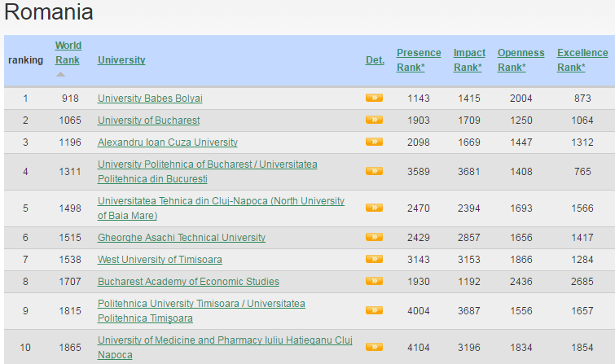Screen dimensions: 615x364
Task: Click the Det. column header
Action: click(375, 60)
